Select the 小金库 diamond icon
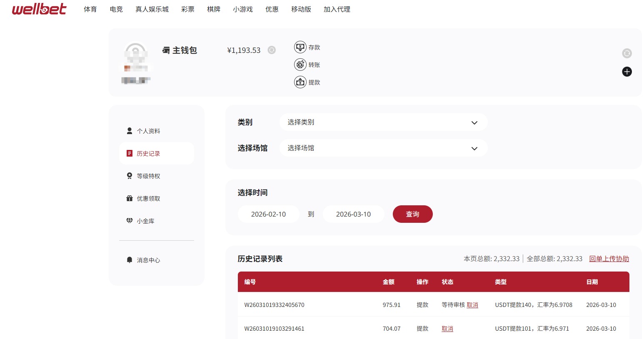This screenshot has width=644, height=339. point(130,221)
